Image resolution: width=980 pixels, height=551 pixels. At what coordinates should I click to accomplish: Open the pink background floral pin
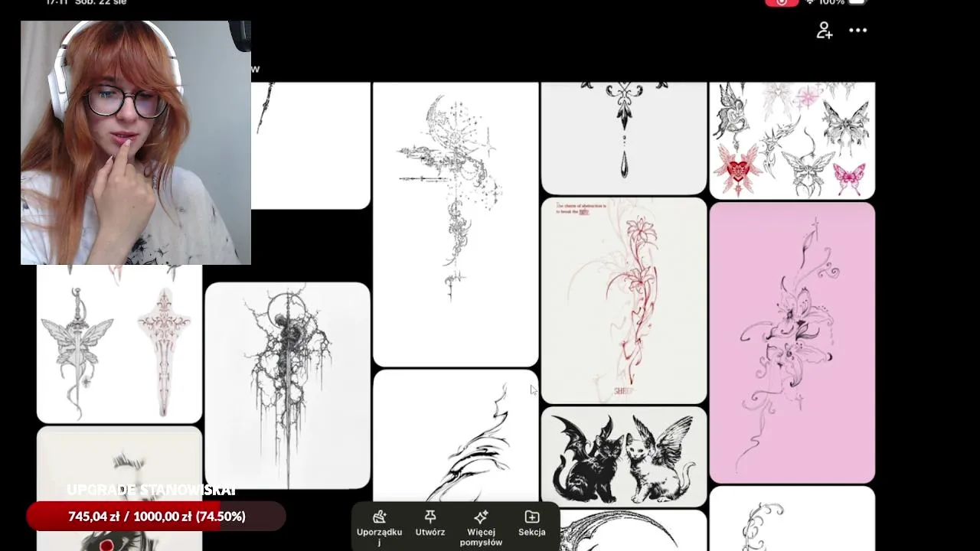pos(792,343)
